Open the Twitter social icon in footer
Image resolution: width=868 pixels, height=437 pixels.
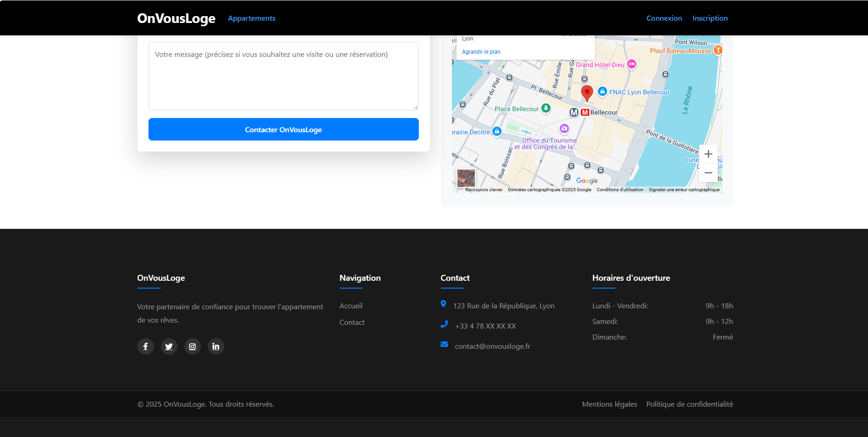pos(169,346)
